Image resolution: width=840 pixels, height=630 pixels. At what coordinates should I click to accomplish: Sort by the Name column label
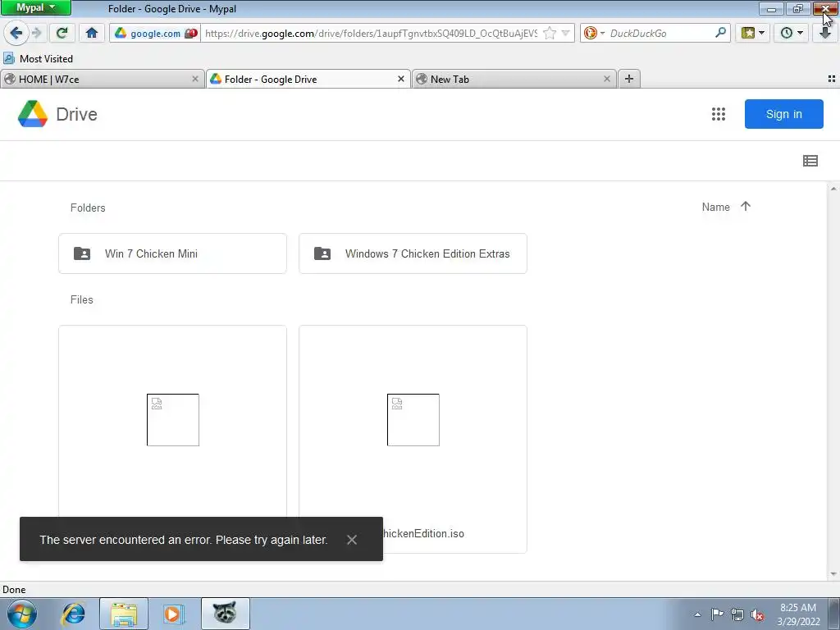[x=715, y=208]
